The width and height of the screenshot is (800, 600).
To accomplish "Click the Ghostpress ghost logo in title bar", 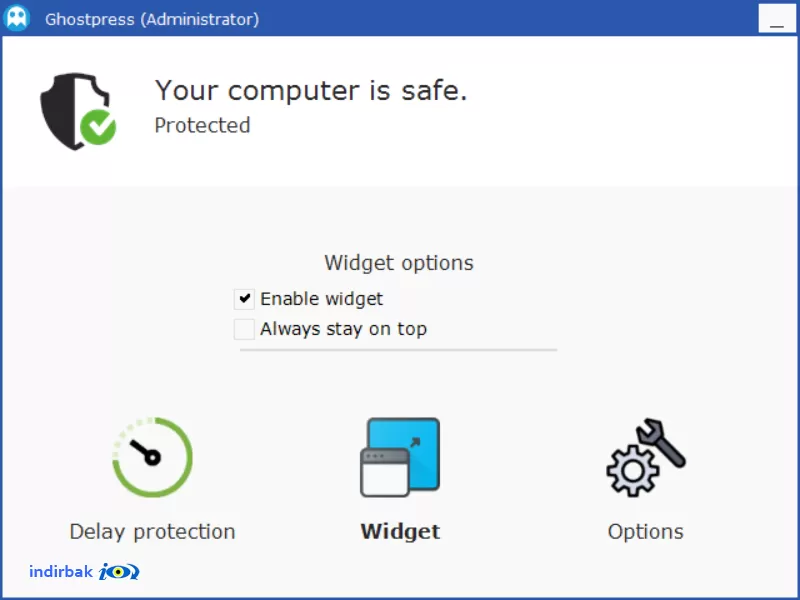I will [16, 18].
